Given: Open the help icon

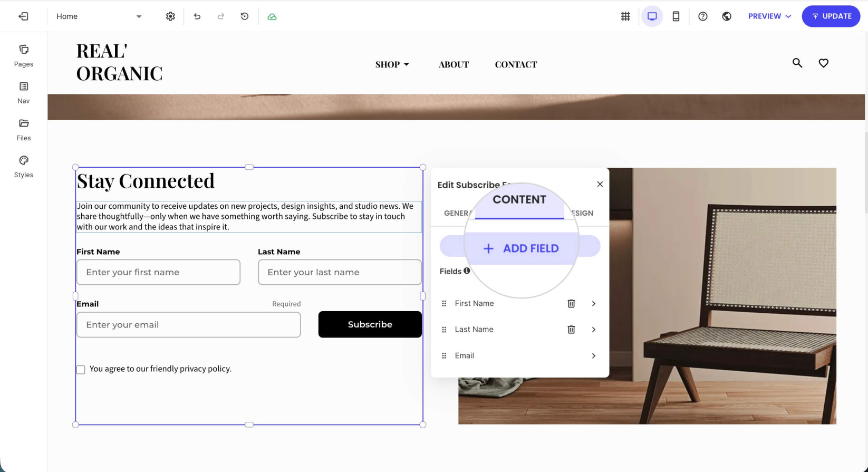Looking at the screenshot, I should coord(703,16).
